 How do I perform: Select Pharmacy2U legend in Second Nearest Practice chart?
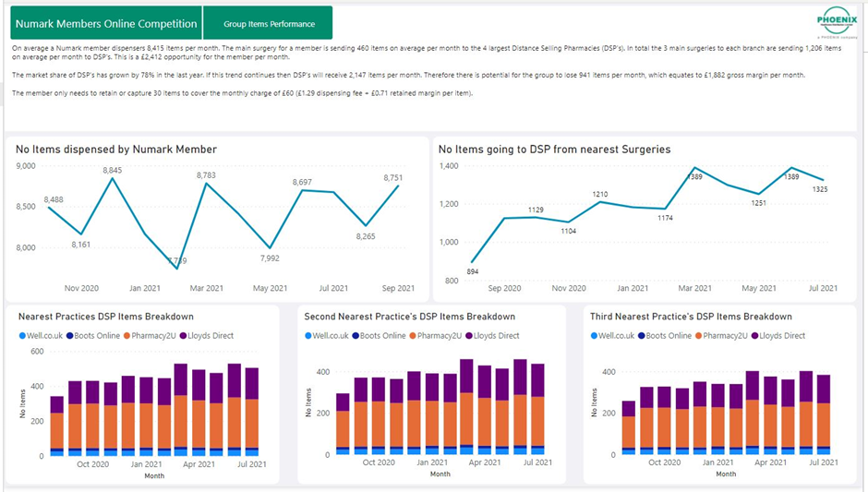(435, 335)
